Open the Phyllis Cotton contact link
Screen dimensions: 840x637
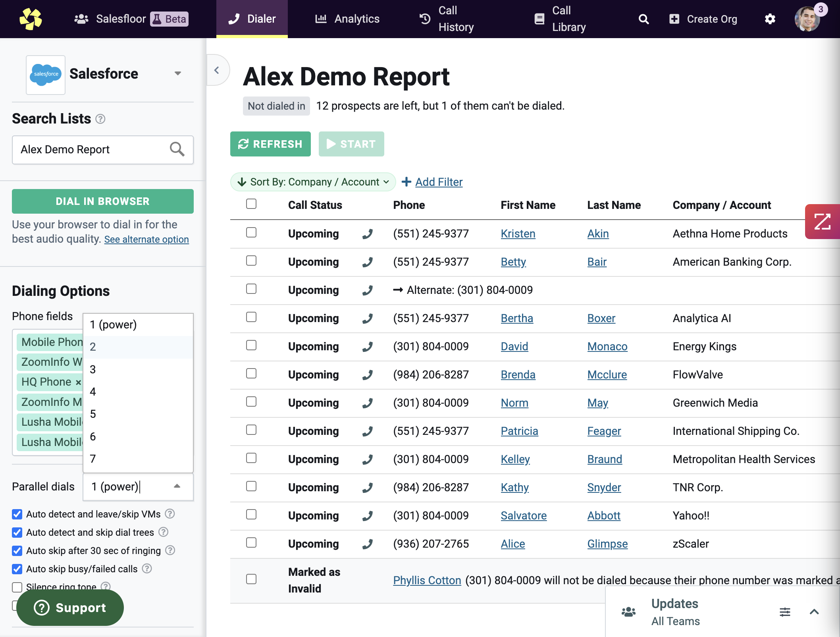click(427, 580)
